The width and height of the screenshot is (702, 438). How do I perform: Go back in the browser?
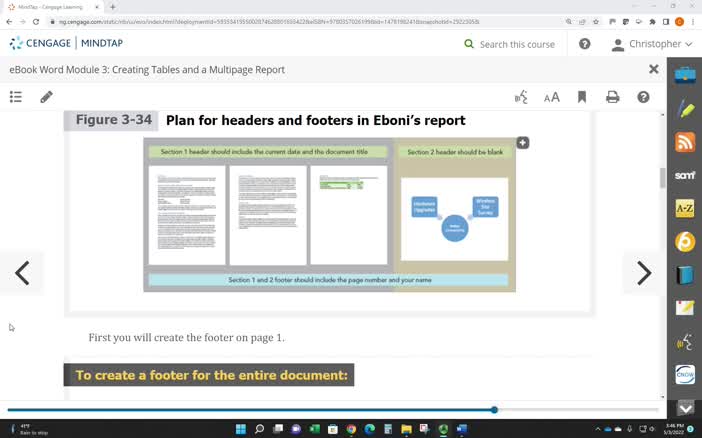tap(9, 21)
